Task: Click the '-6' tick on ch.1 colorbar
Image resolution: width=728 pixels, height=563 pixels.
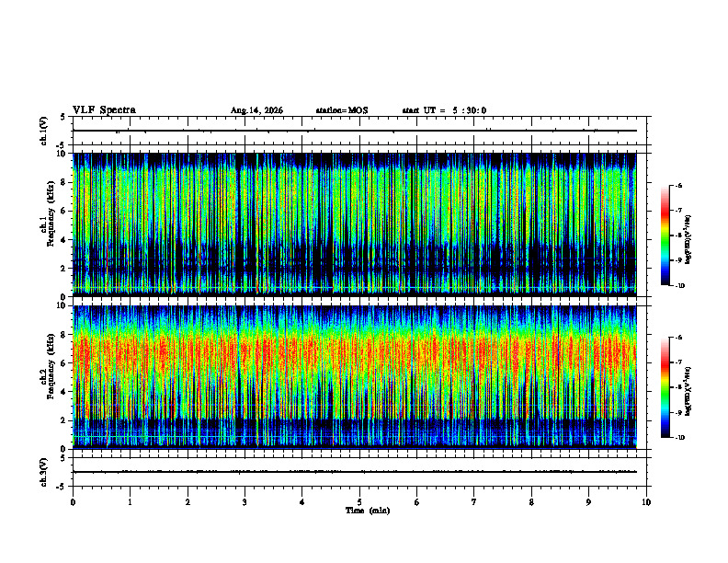Action: coord(677,185)
